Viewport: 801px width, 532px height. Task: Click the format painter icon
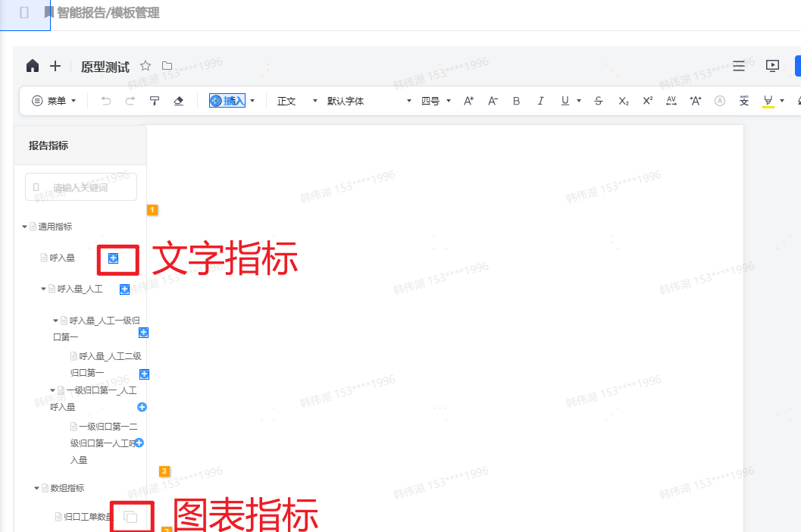click(155, 101)
